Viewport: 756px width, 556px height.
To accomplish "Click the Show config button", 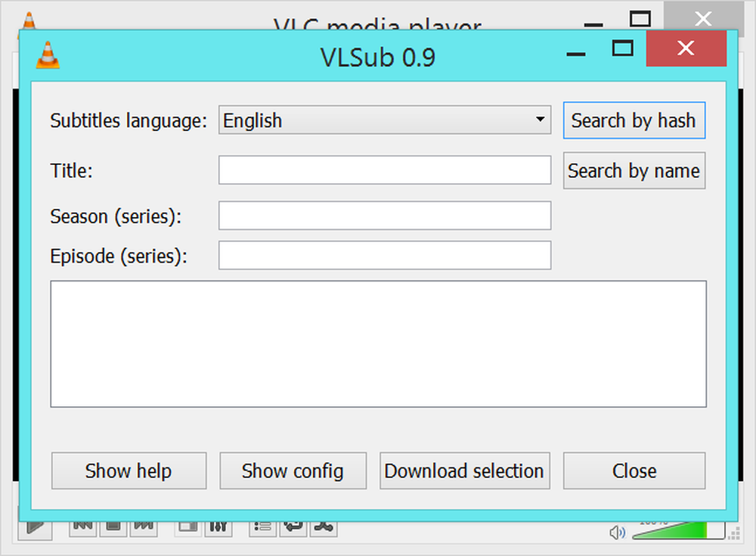I will pos(293,471).
